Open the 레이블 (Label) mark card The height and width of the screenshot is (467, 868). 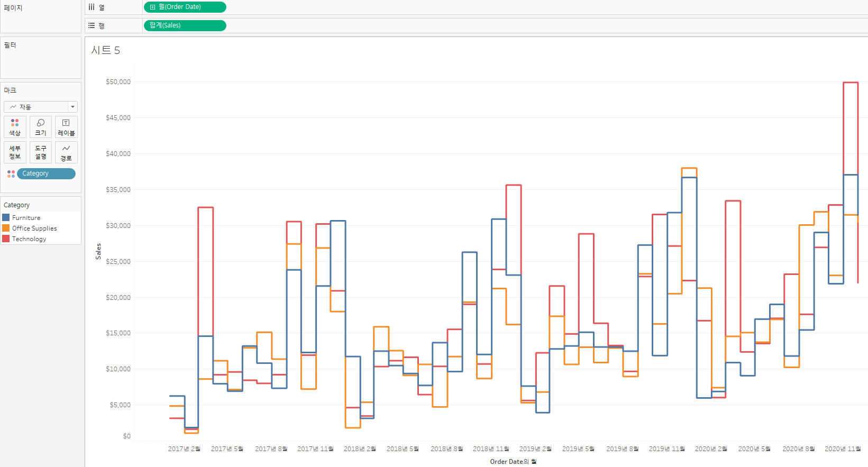66,127
